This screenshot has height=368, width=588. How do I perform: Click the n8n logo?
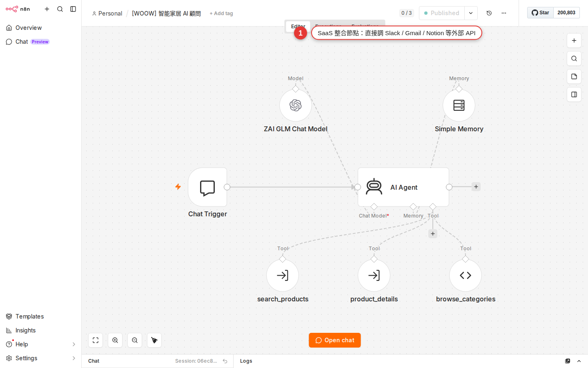point(18,9)
